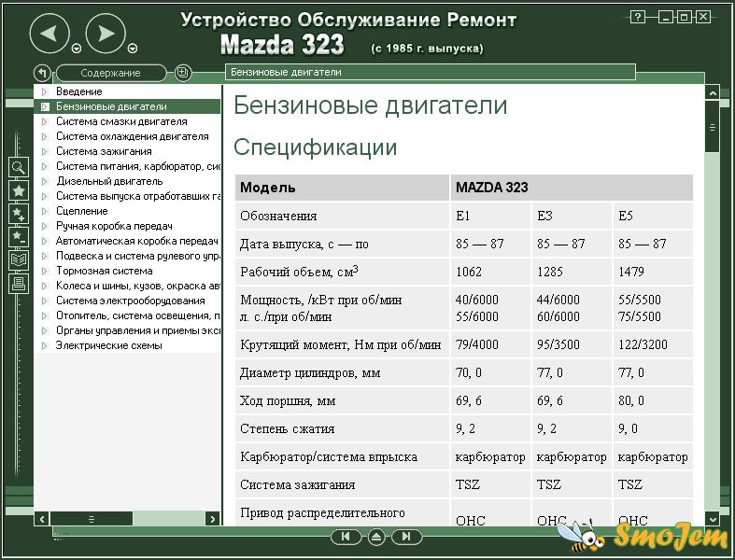Viewport: 735px width, 560px height.
Task: Open the back history dropdown arrow
Action: coord(77,49)
